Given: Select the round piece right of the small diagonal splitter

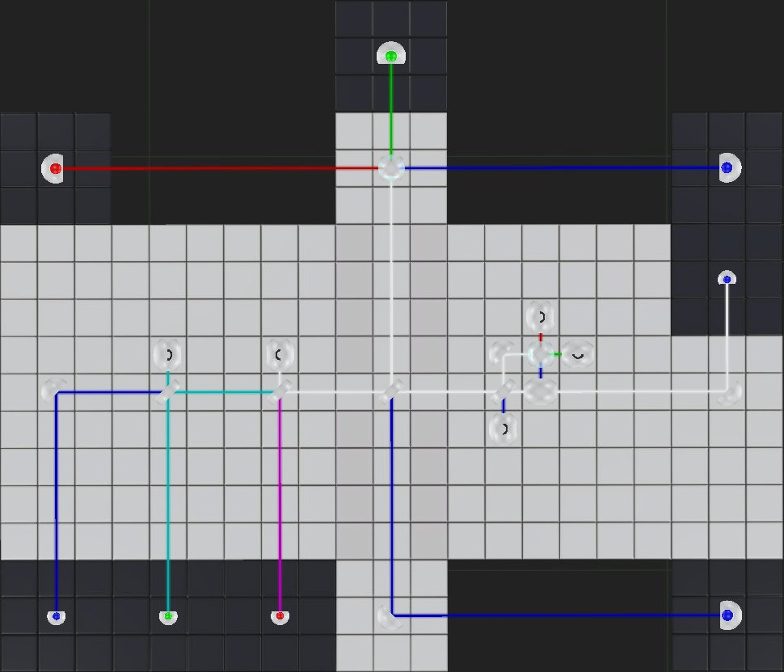Looking at the screenshot, I should (x=541, y=391).
